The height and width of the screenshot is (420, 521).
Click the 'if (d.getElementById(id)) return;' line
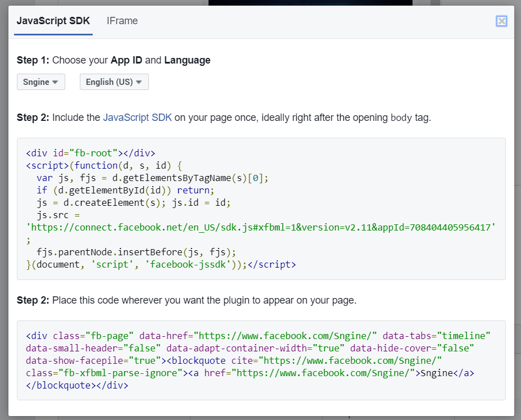click(125, 191)
